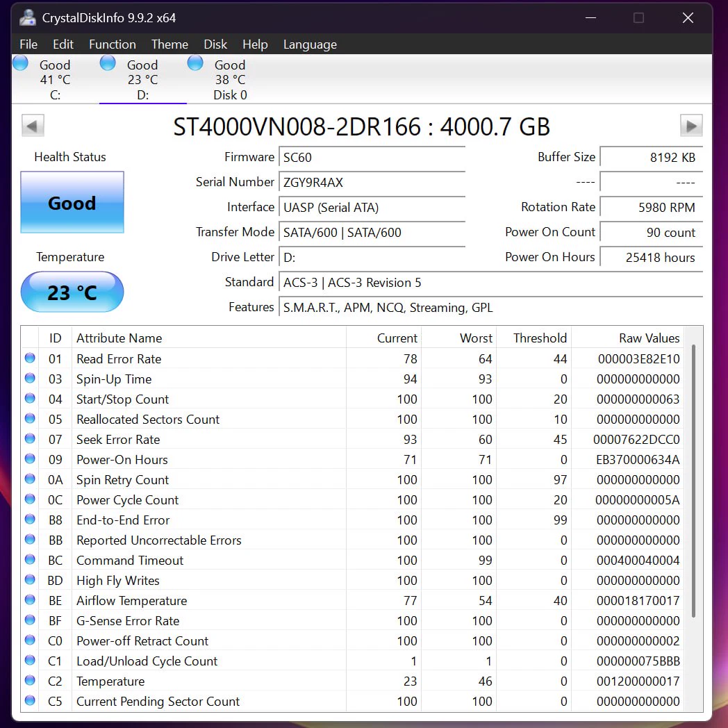Select the Current Pending Sector Count row
Viewport: 728px width, 728px height.
[353, 702]
